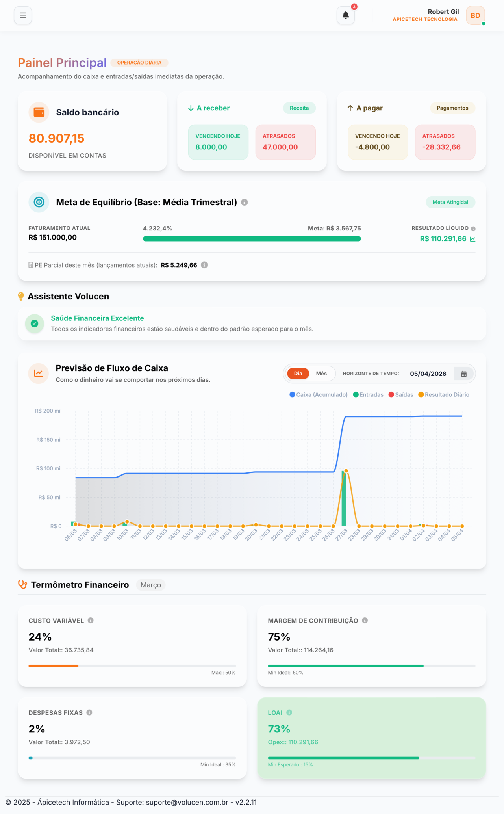504x814 pixels.
Task: Click info icon next to Resultado Líquido
Action: [x=473, y=229]
